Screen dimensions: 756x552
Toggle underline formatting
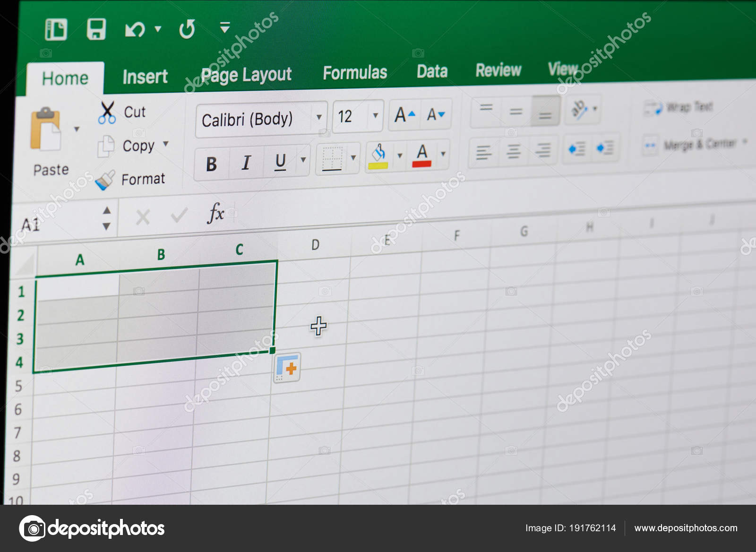click(x=280, y=161)
